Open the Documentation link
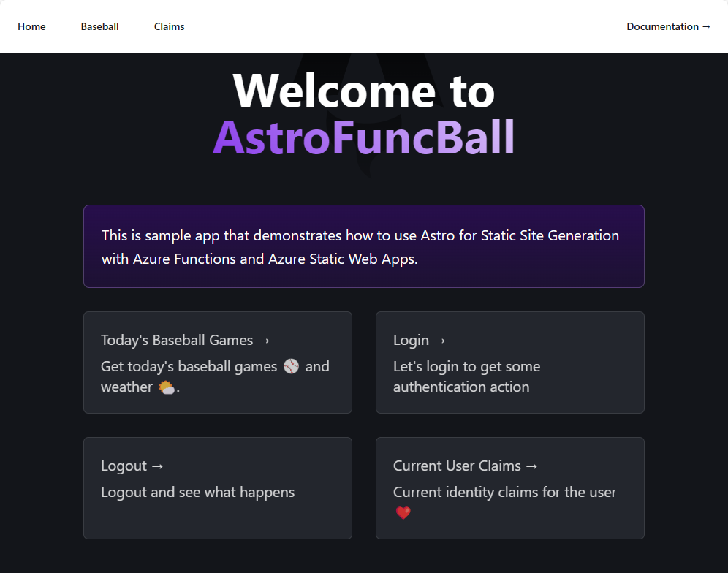Screen dimensions: 728x573 click(668, 26)
